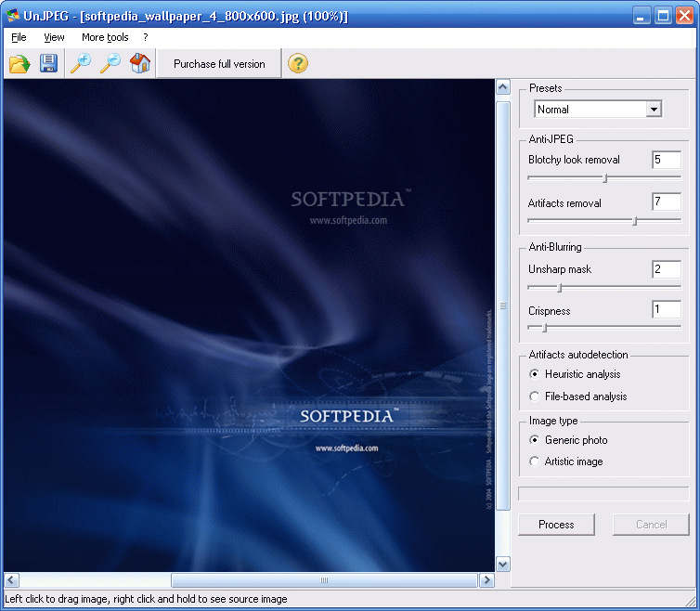
Task: Open help with the question mark icon
Action: [x=298, y=63]
